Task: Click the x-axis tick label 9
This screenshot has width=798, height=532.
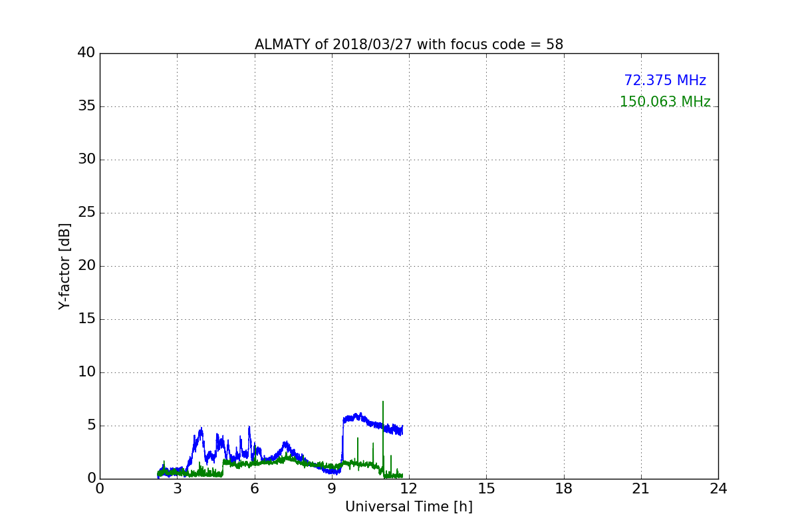Action: coord(332,489)
